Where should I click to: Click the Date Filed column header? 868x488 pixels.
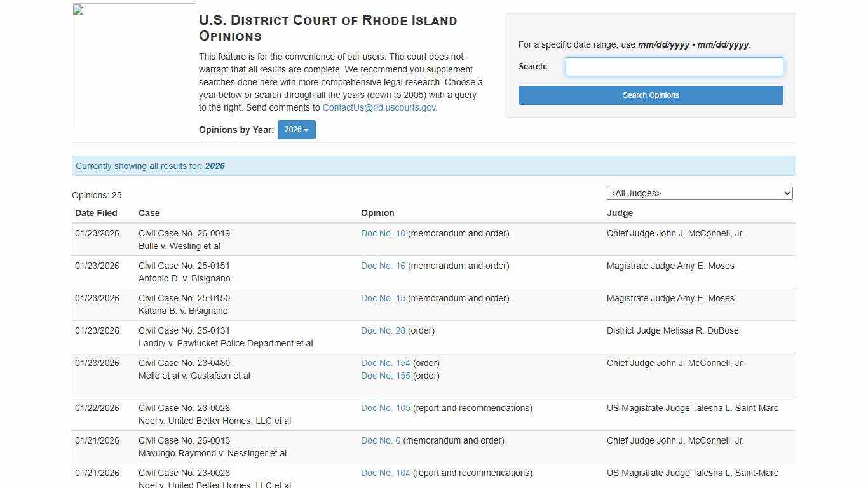(x=96, y=213)
